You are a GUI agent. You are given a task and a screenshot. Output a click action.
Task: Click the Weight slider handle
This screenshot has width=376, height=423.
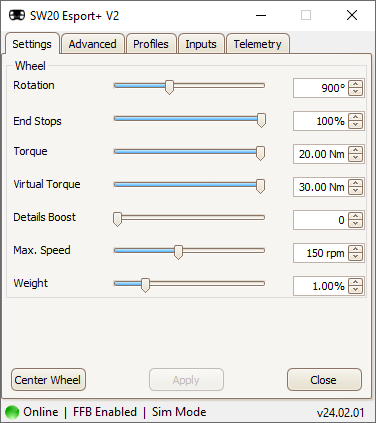pyautogui.click(x=145, y=285)
